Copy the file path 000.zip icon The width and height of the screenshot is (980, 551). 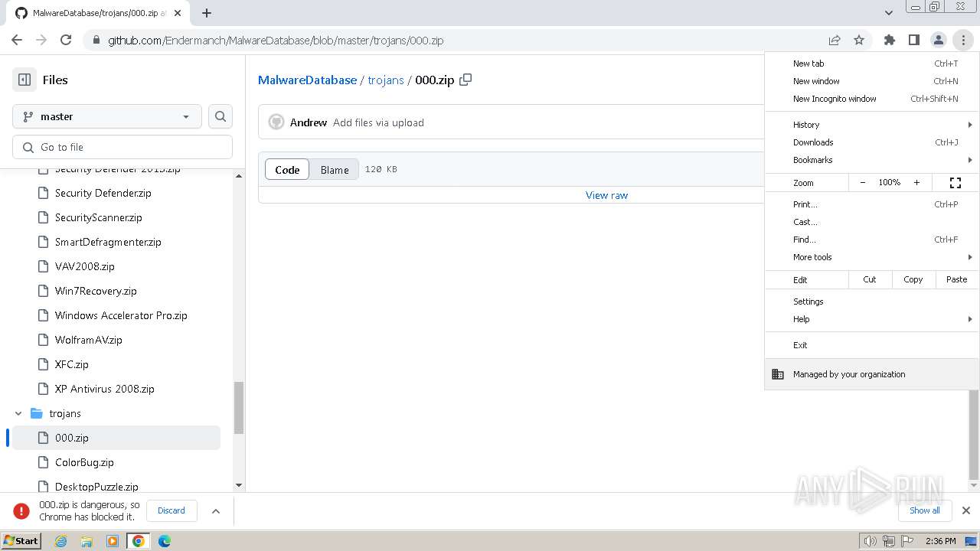pos(465,80)
